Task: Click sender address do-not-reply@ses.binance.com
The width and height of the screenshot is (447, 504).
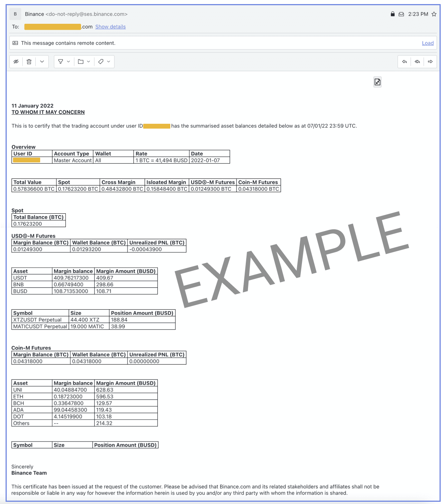Action: [87, 14]
